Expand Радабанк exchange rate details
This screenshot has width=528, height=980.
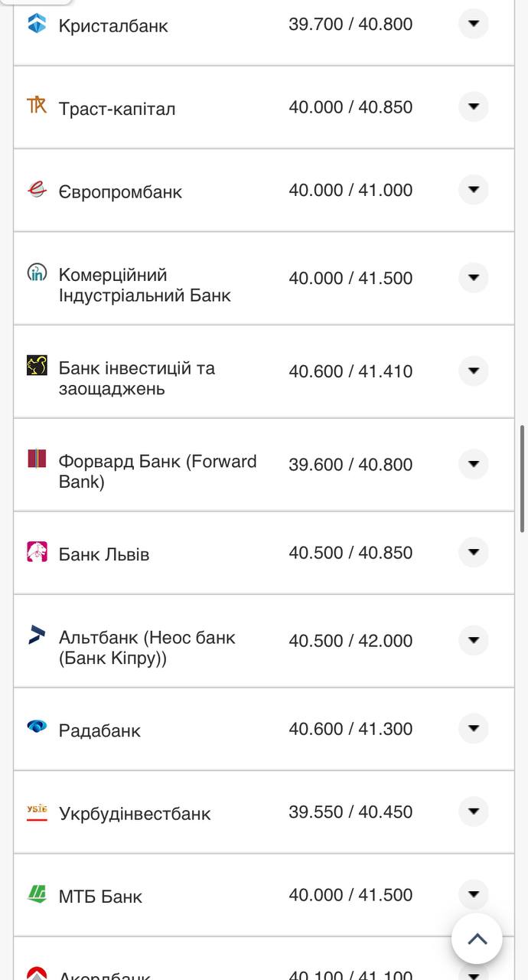pos(474,729)
